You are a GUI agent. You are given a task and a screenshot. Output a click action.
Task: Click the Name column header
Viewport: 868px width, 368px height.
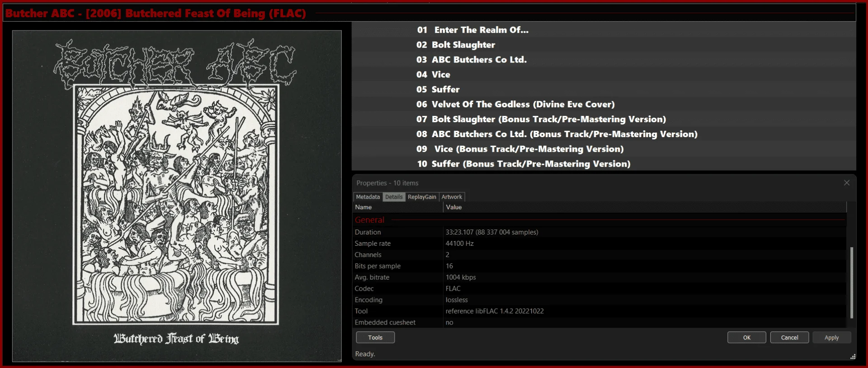click(x=398, y=207)
